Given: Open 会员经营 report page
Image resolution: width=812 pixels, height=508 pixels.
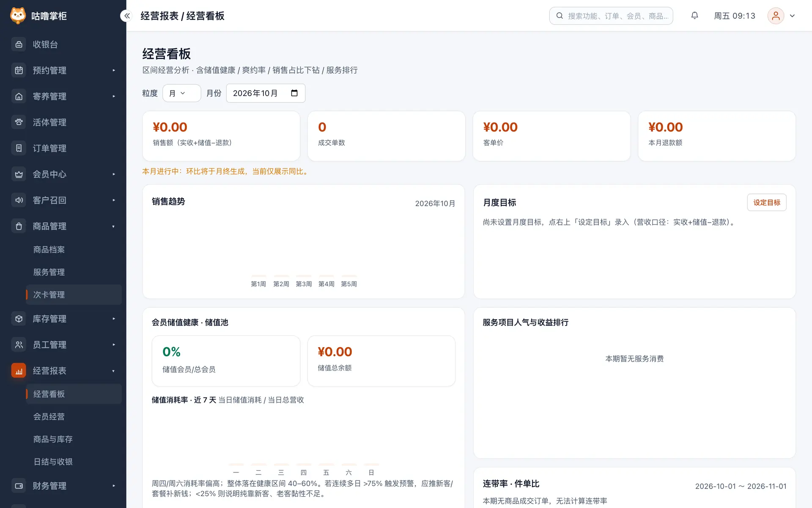Looking at the screenshot, I should click(49, 417).
